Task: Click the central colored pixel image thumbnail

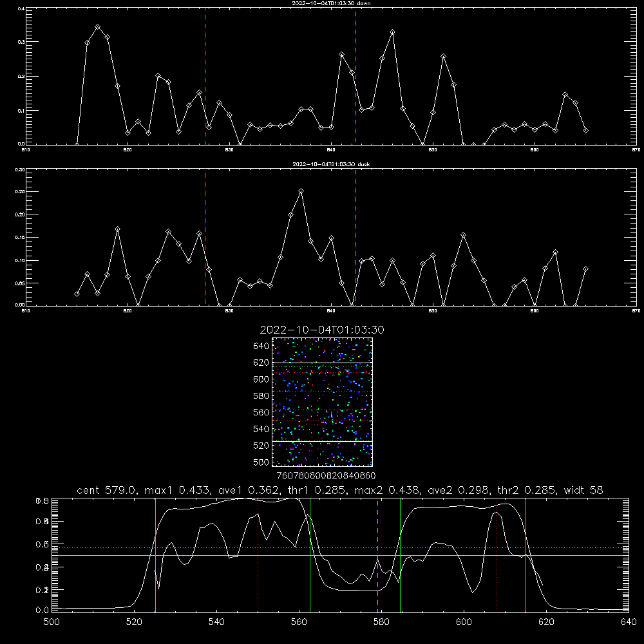Action: click(322, 402)
